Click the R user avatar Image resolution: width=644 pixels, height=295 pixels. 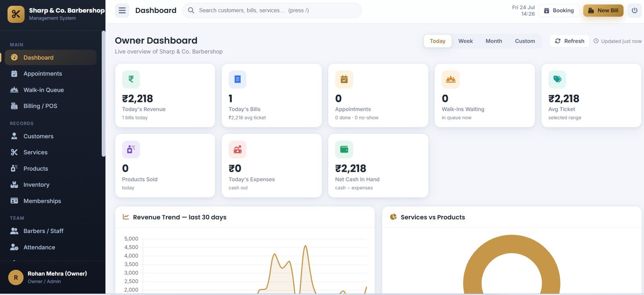tap(16, 277)
